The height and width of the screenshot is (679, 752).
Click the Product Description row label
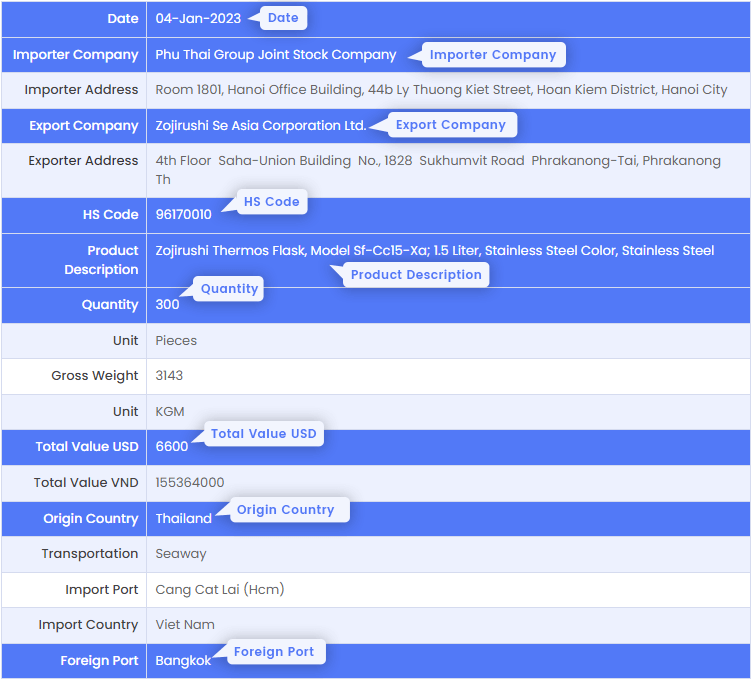(101, 260)
